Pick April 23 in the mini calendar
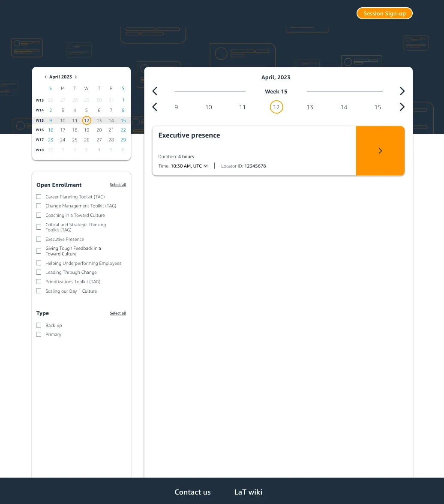 51,140
